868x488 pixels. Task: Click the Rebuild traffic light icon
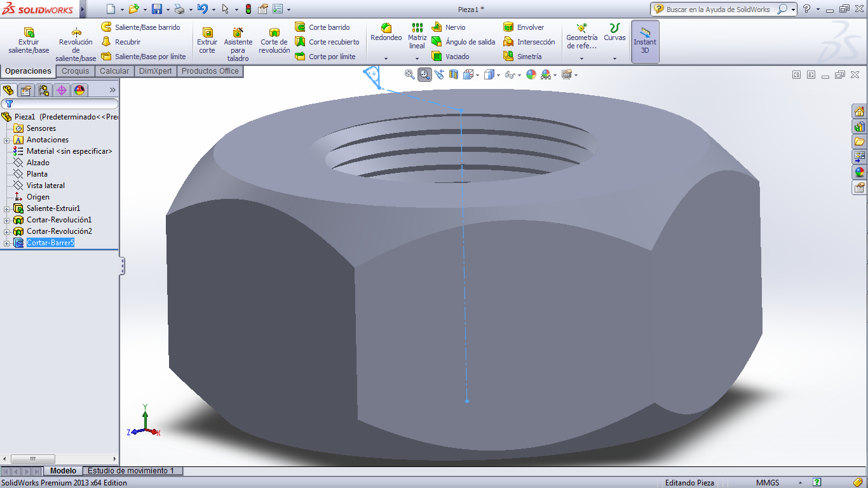[x=248, y=9]
